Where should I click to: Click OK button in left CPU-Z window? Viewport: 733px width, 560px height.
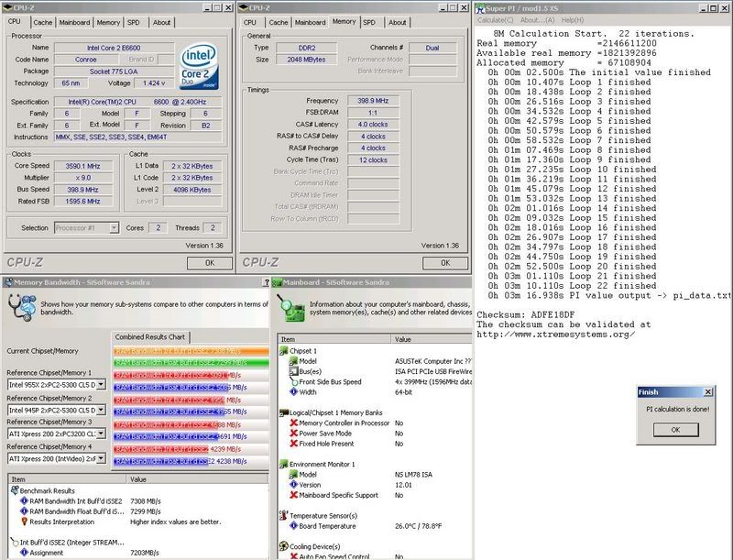tap(210, 263)
